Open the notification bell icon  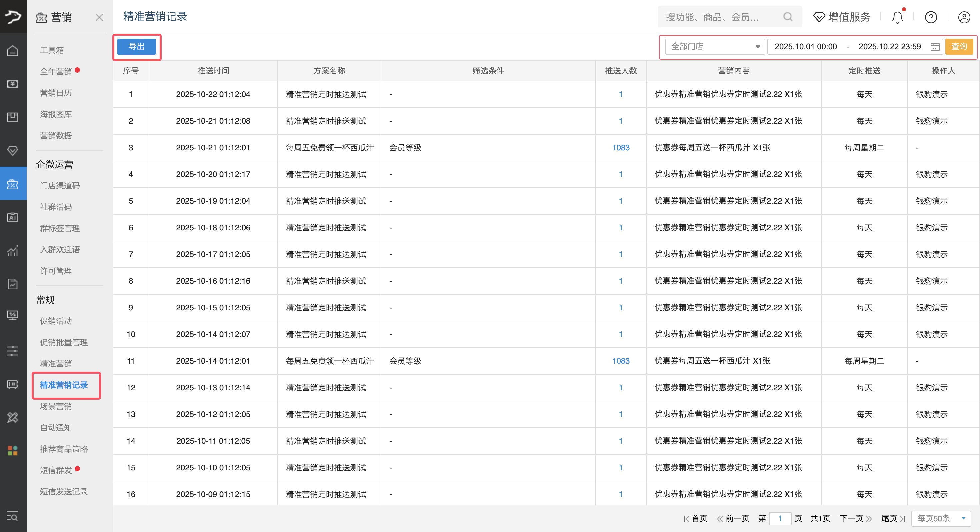coord(897,17)
